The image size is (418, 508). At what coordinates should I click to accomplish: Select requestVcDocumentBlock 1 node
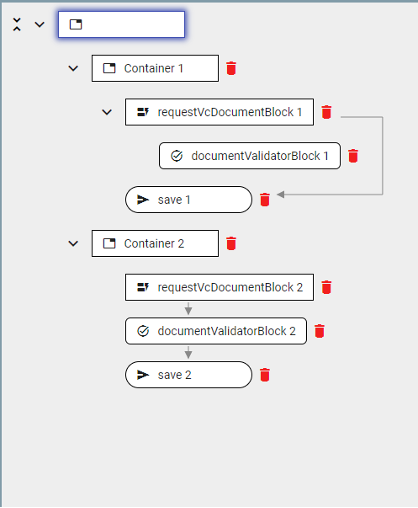(x=219, y=112)
